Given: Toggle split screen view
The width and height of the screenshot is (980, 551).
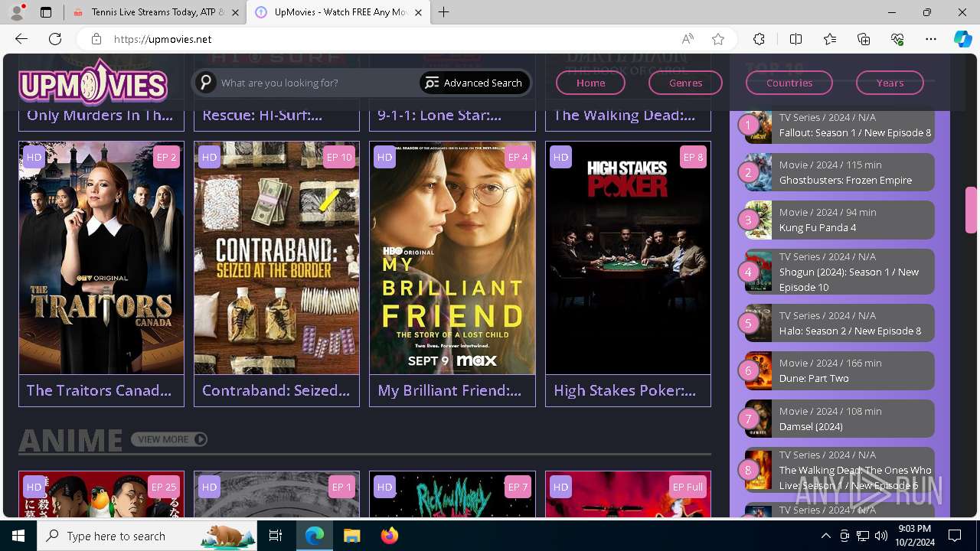Looking at the screenshot, I should pyautogui.click(x=795, y=39).
